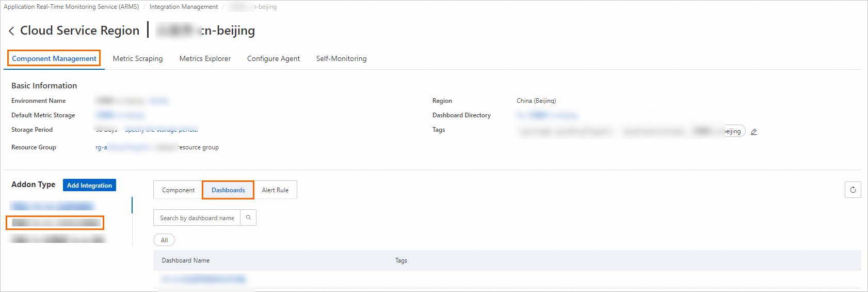Open the Alert Rule sub-tab
This screenshot has height=292, width=868.
[x=275, y=190]
